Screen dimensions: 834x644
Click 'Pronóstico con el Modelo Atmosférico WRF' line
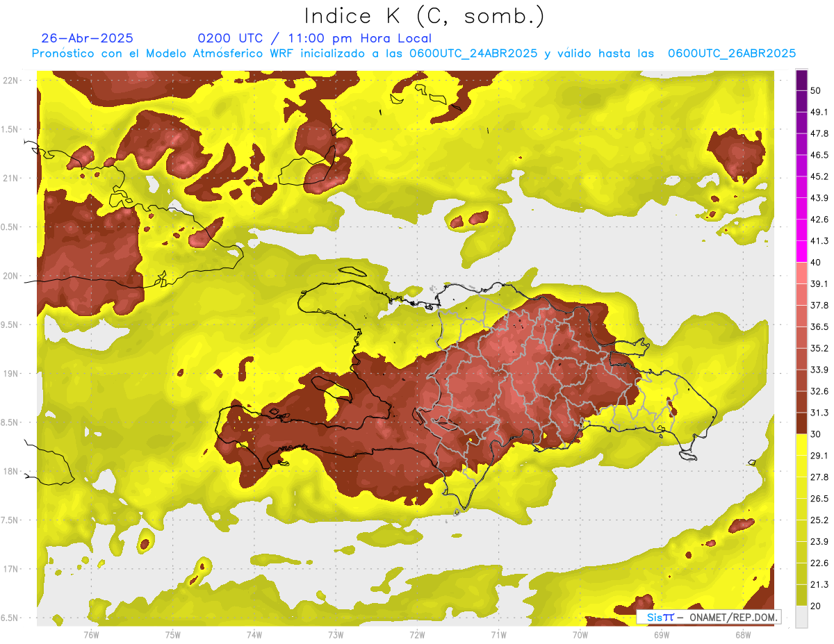pyautogui.click(x=414, y=53)
